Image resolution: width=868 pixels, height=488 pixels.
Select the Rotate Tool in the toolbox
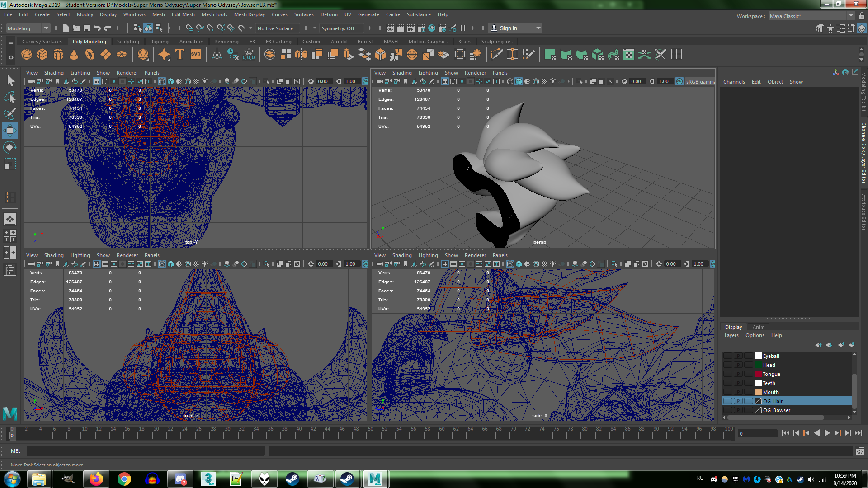tap(9, 147)
